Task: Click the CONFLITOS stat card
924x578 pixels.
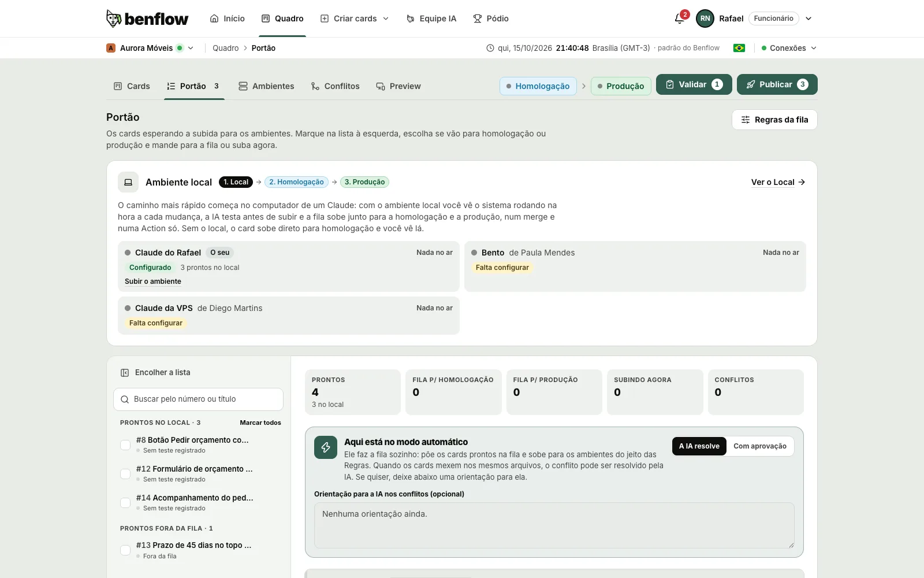Action: click(756, 392)
